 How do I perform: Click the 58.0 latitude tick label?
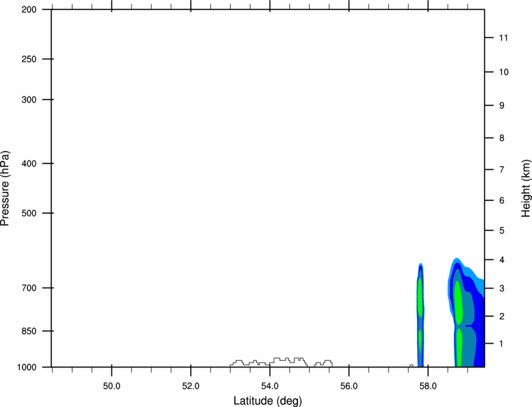(428, 386)
